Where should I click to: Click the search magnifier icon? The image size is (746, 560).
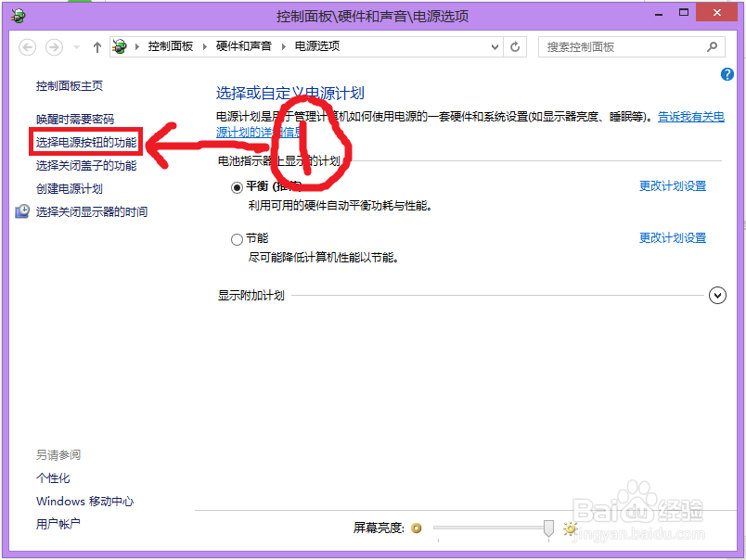pos(712,46)
